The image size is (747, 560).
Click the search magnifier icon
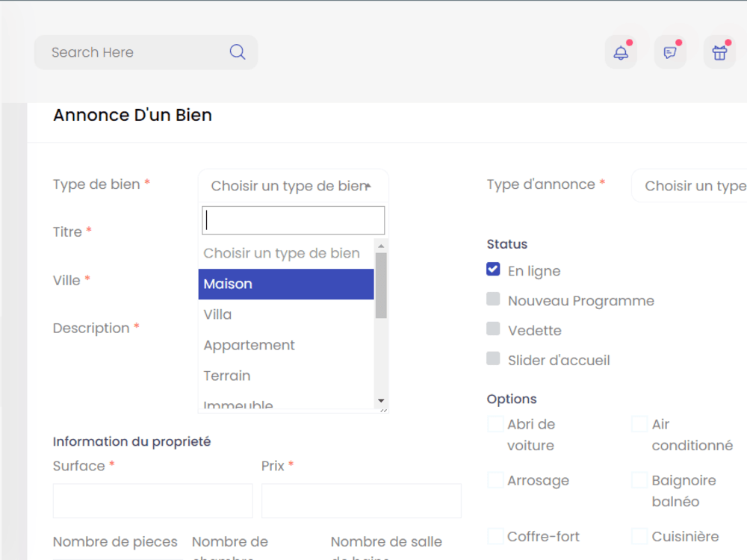tap(238, 52)
